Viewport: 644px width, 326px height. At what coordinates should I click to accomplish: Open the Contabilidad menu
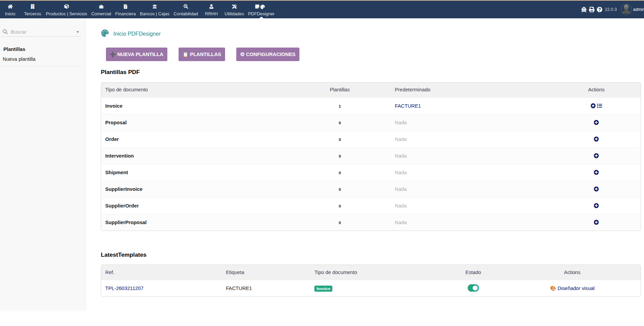pyautogui.click(x=186, y=10)
